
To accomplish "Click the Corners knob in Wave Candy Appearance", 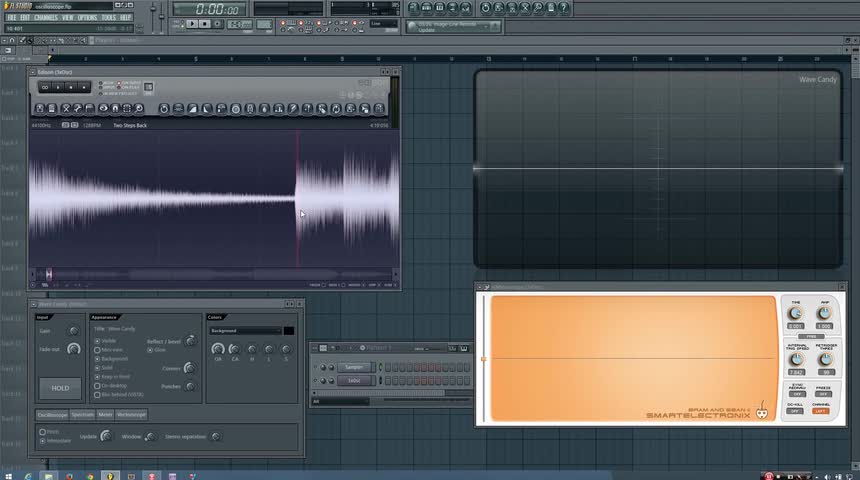I will pyautogui.click(x=188, y=368).
